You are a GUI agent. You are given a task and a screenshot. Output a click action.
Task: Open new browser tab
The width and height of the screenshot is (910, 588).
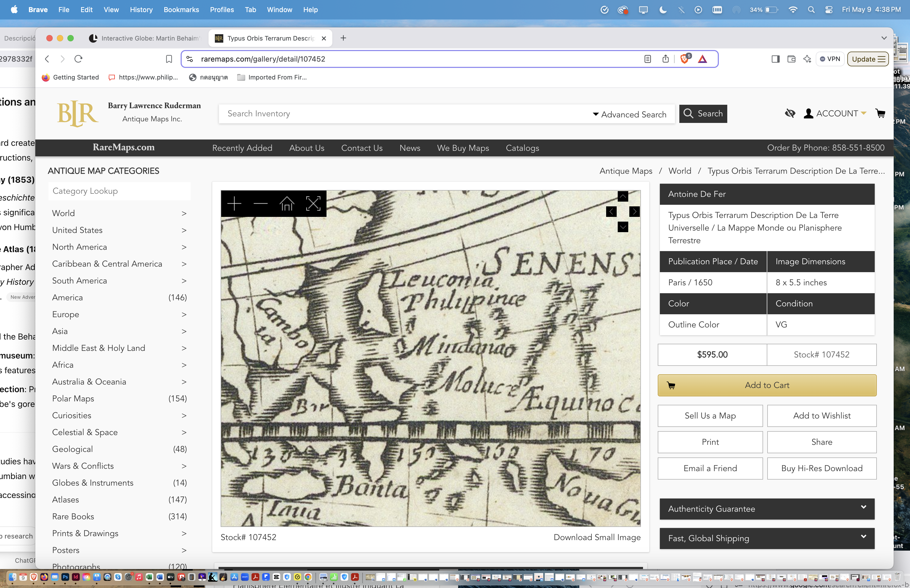click(x=343, y=38)
